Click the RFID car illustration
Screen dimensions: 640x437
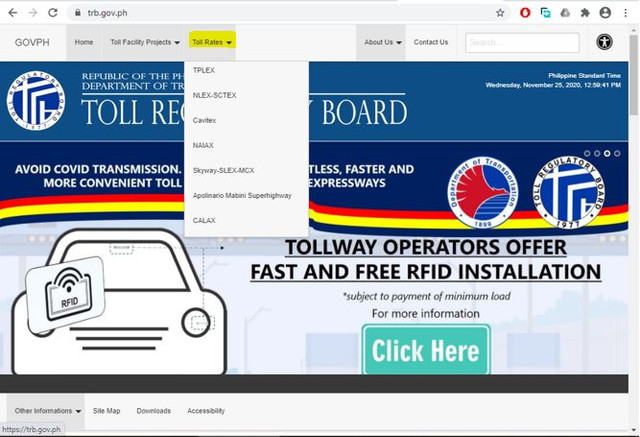[x=118, y=302]
